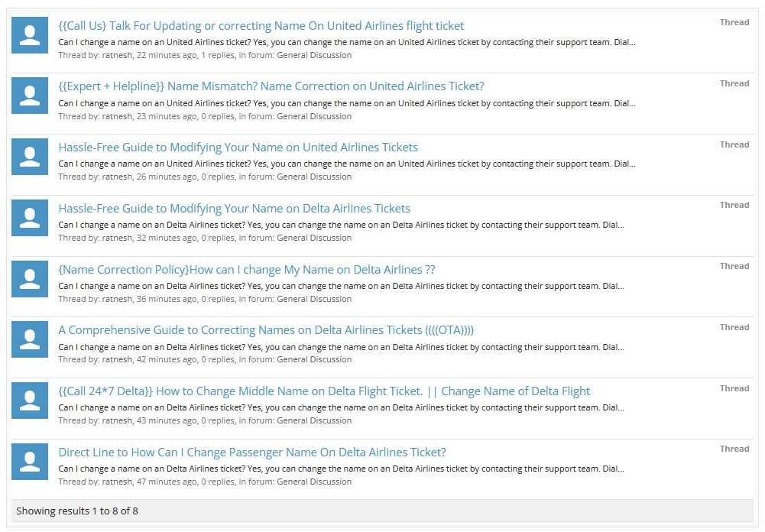Click the avatar icon beside the '{{Call Us} Talk For Updating' thread

coord(30,35)
